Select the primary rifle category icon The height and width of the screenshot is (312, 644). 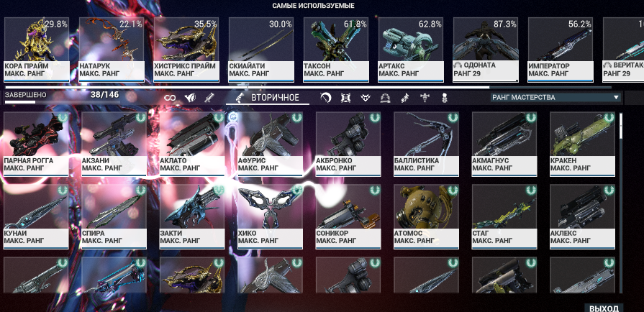[209, 98]
